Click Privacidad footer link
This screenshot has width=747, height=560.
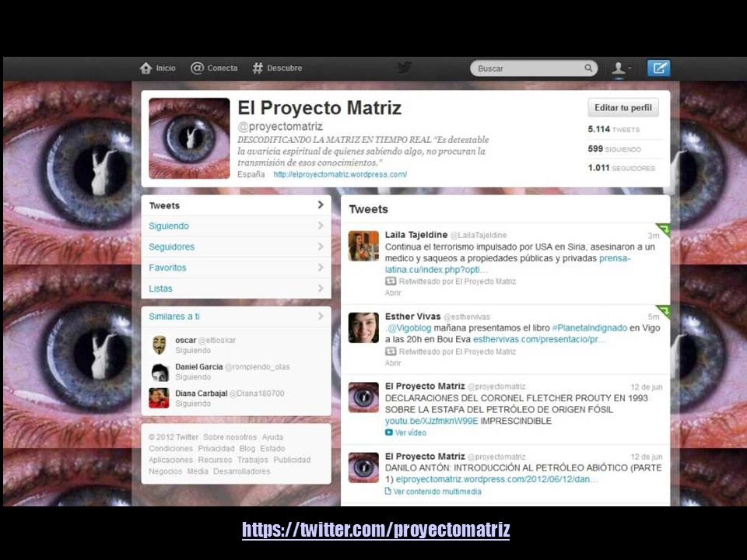click(216, 448)
